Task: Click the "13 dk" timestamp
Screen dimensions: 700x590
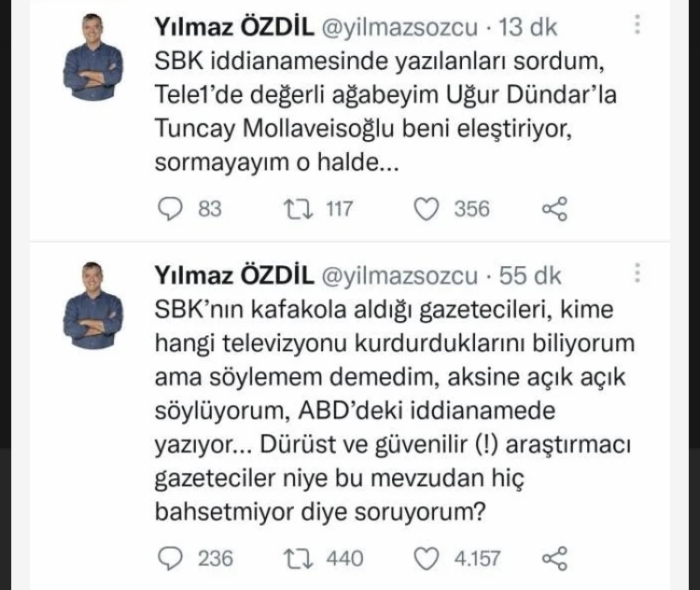Action: [529, 31]
